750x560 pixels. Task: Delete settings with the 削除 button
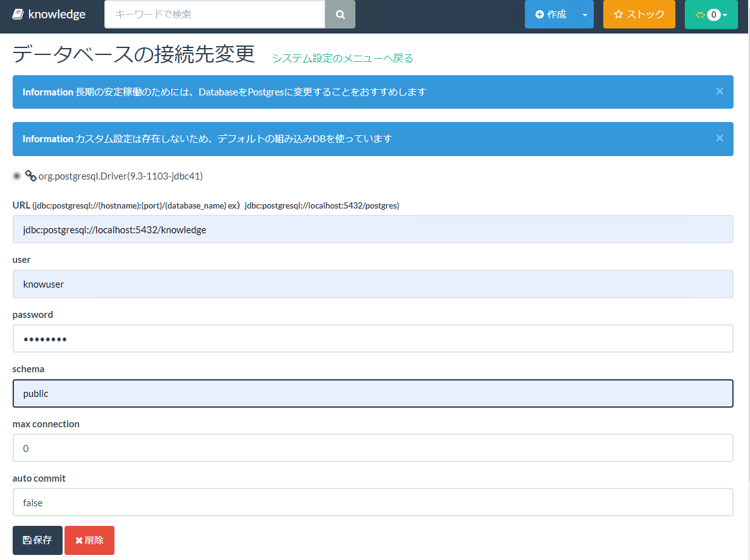coord(89,540)
